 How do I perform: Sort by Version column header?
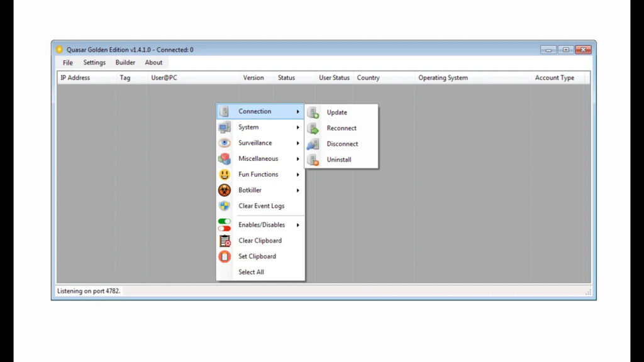pyautogui.click(x=257, y=77)
